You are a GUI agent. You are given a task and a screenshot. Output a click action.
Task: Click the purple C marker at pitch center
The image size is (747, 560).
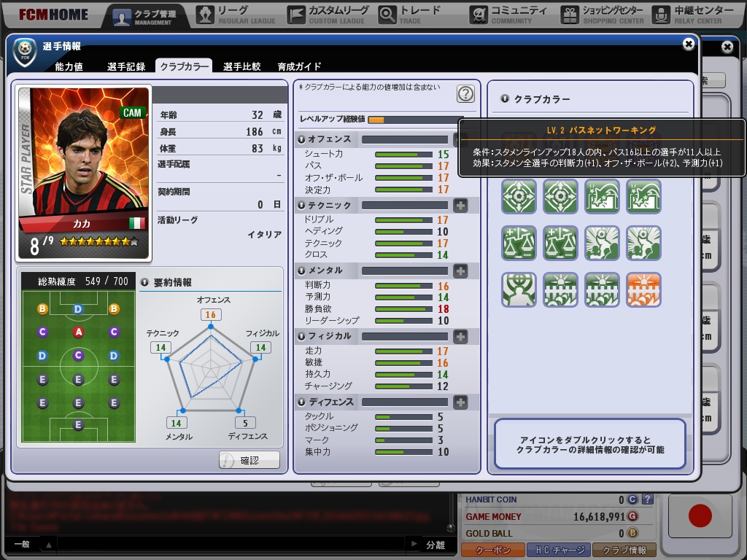(78, 355)
